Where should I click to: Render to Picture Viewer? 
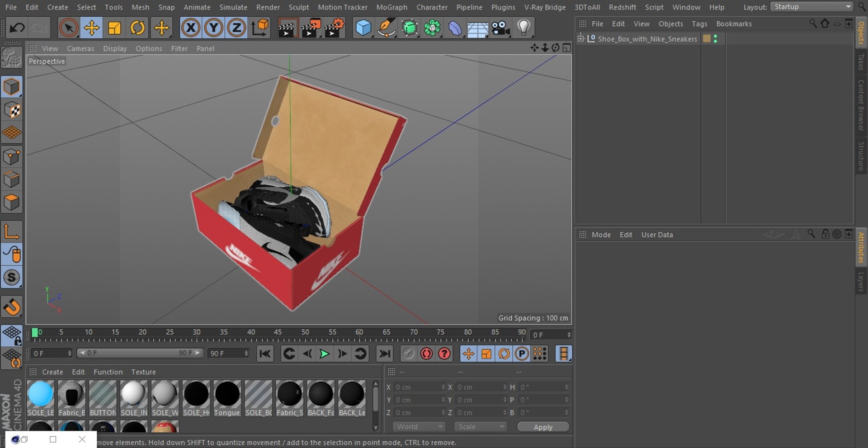311,28
